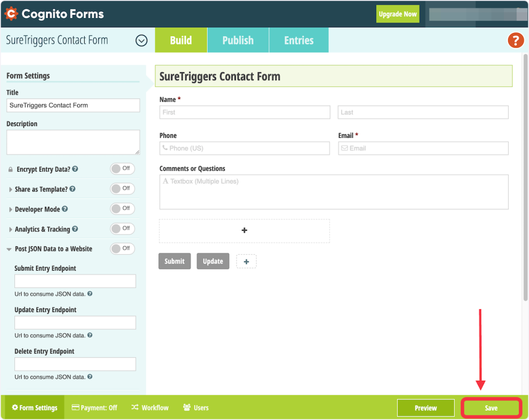Click help icon beside Analytics & Tracking
Screen dimensions: 529x420
tap(75, 229)
